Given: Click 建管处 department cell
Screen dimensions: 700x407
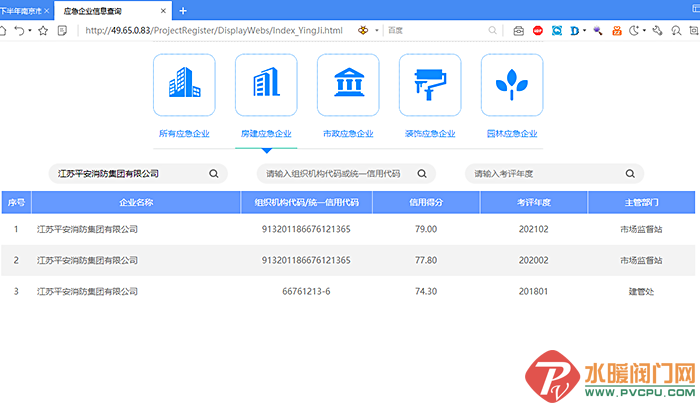Looking at the screenshot, I should [641, 291].
